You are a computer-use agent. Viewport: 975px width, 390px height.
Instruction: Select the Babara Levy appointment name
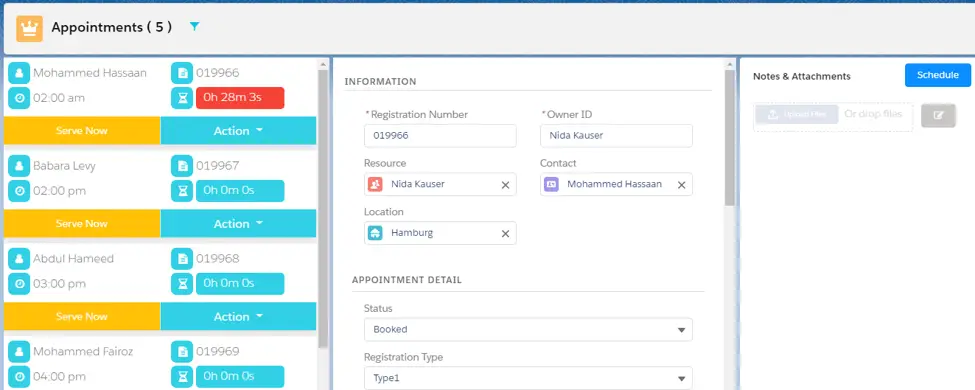[65, 166]
